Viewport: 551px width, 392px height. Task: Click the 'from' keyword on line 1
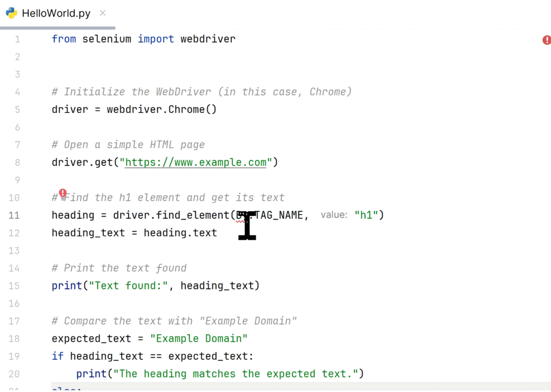point(63,39)
